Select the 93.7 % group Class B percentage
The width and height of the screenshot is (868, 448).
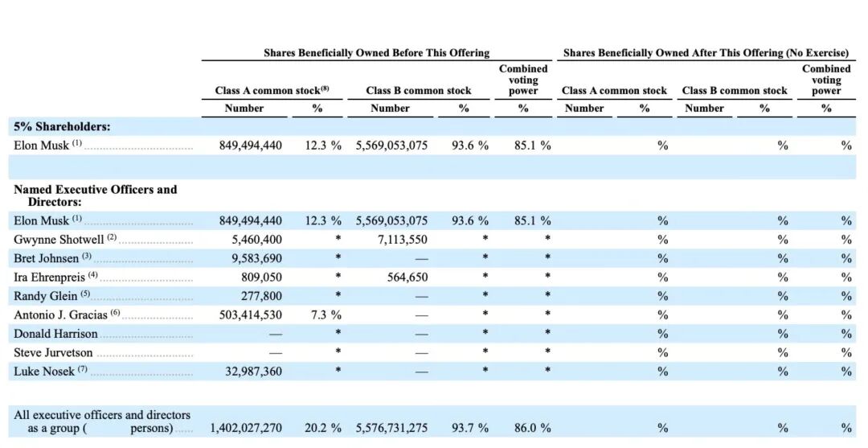470,428
